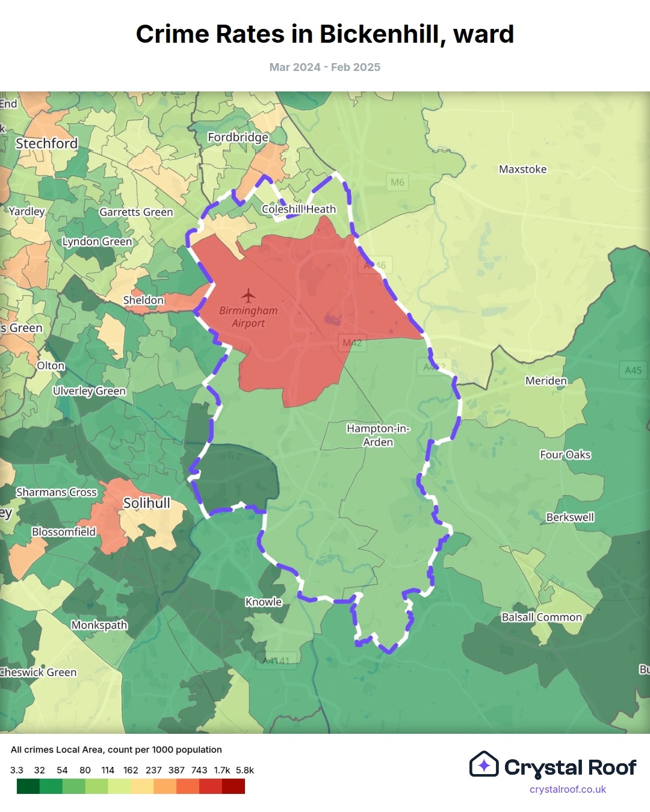Click the Crystal Roof house logo icon
This screenshot has width=650, height=812.
tap(484, 764)
